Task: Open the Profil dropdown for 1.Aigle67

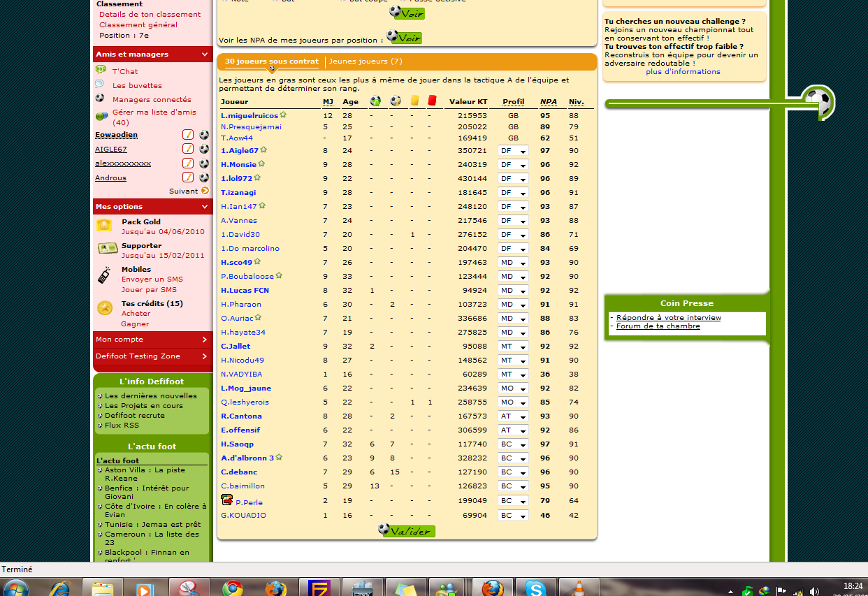Action: [x=513, y=150]
